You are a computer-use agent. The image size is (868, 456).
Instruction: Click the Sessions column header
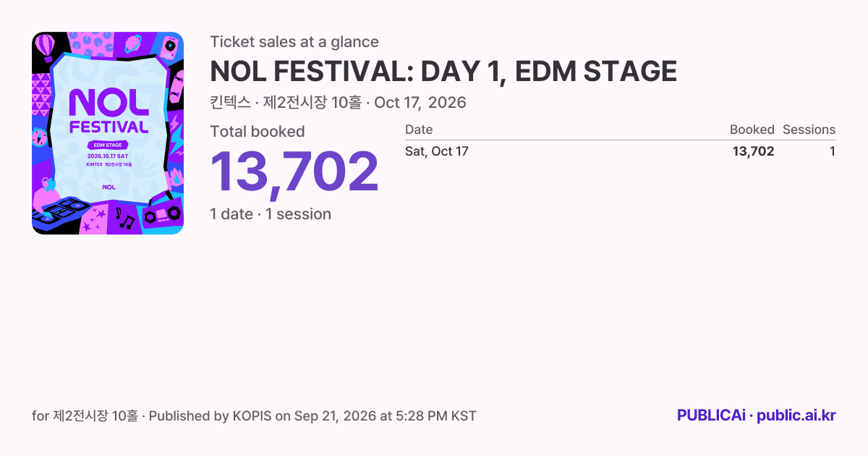[809, 130]
